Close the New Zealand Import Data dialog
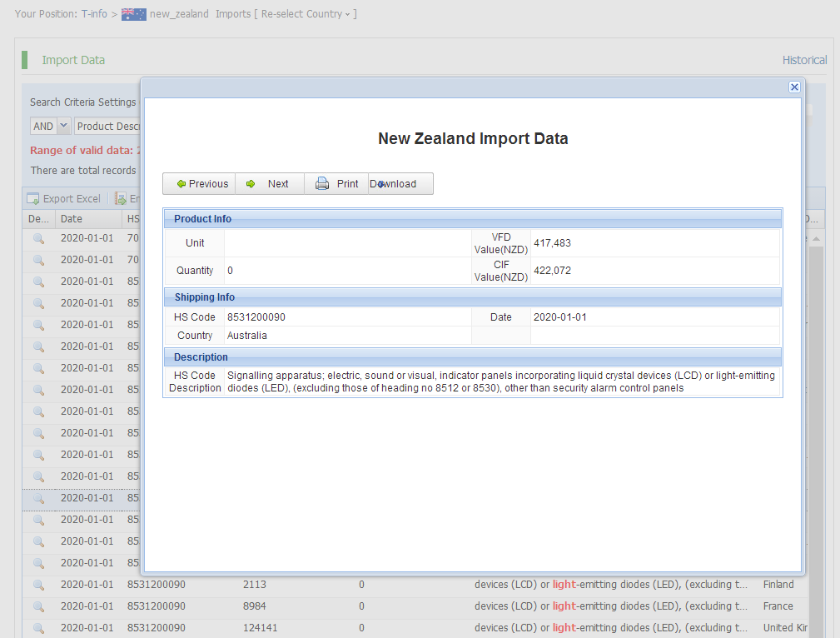The image size is (840, 638). pyautogui.click(x=794, y=87)
